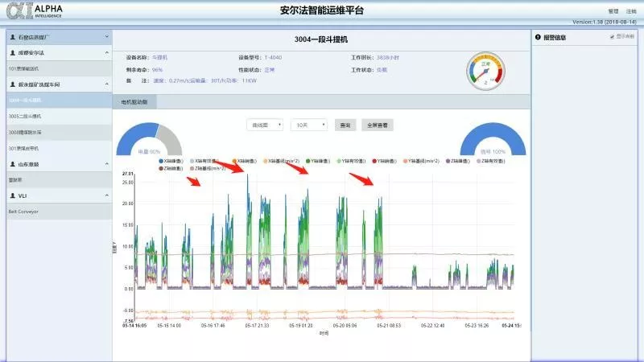Click the 查询 query button

pos(345,125)
